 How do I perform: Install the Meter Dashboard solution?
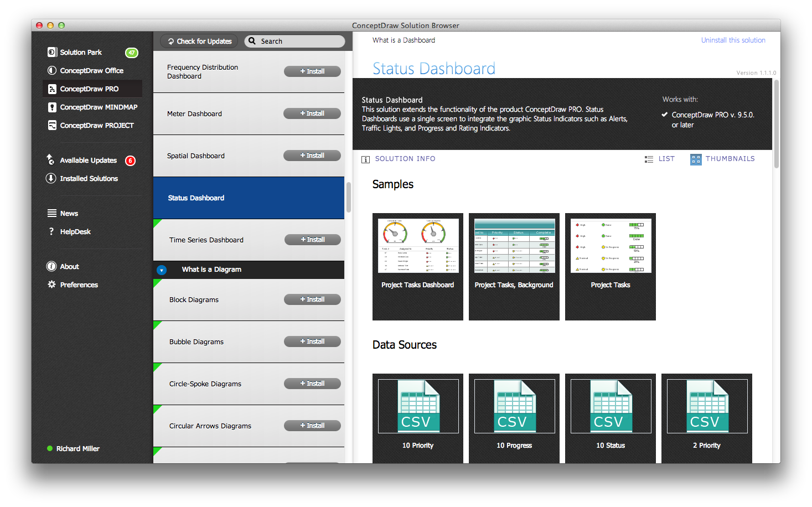[x=312, y=113]
